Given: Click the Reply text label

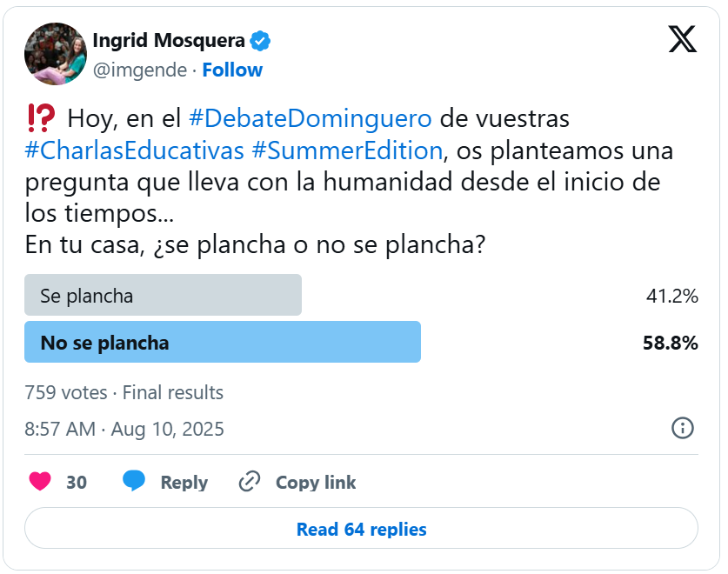Looking at the screenshot, I should tap(184, 482).
